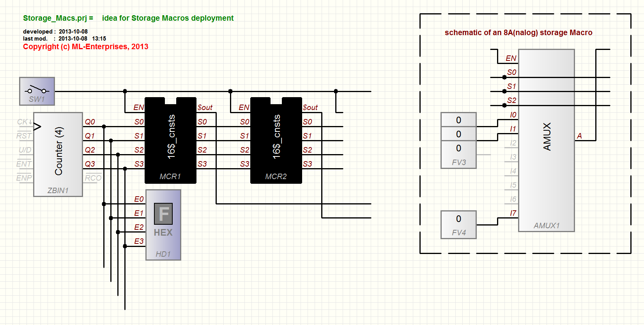644x325 pixels.
Task: Click the middle 0 value field of FV3
Action: [459, 134]
